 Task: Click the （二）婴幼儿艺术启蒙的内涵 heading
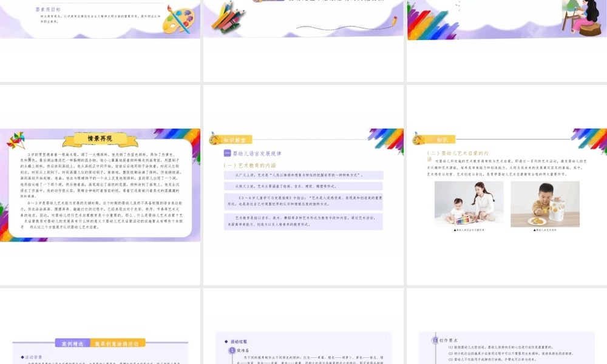coord(457,155)
